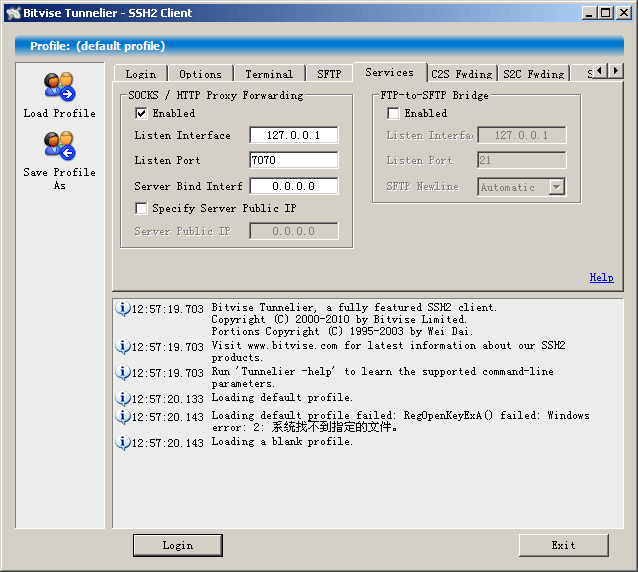Open the Options tab
Viewport: 638px width, 572px height.
(200, 74)
